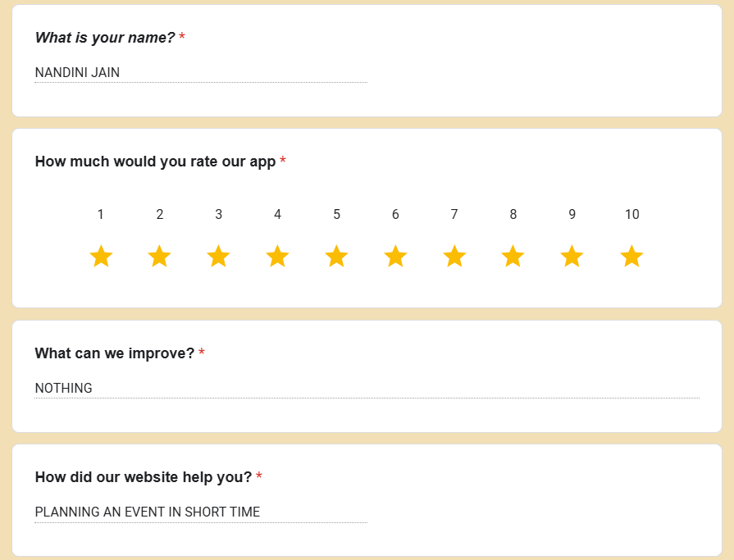Screen dimensions: 734x560
Task: Click the star under rating 1
Action: click(x=101, y=257)
